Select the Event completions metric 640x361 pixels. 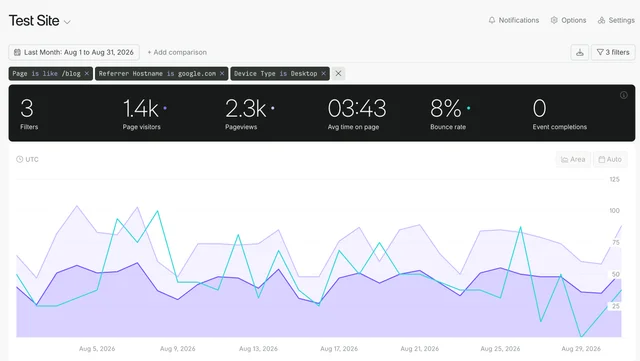coord(560,114)
